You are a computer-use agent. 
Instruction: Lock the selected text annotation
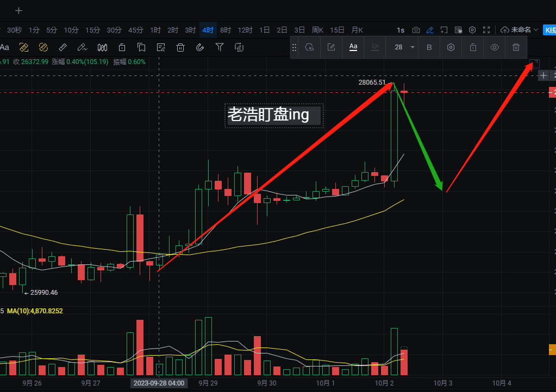pyautogui.click(x=473, y=47)
